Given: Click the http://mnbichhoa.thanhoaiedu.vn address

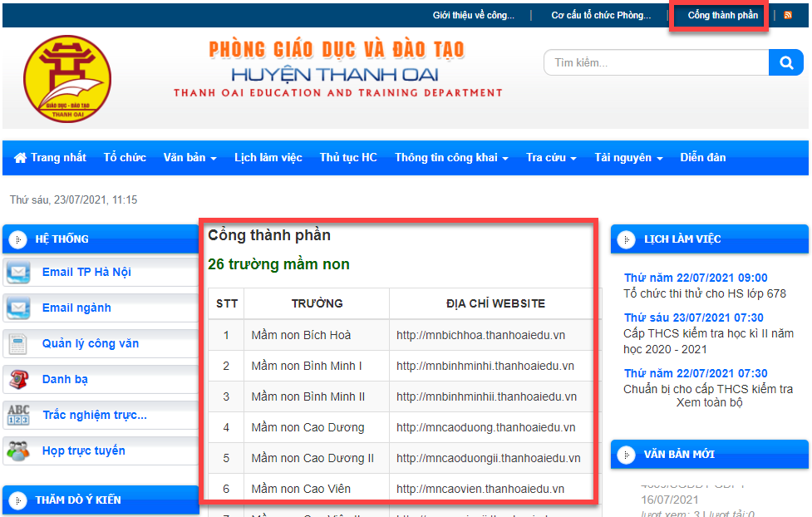Looking at the screenshot, I should (480, 335).
